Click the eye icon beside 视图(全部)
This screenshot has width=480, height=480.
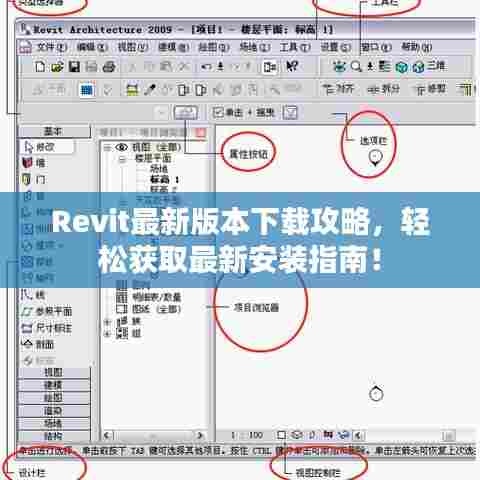coord(122,147)
